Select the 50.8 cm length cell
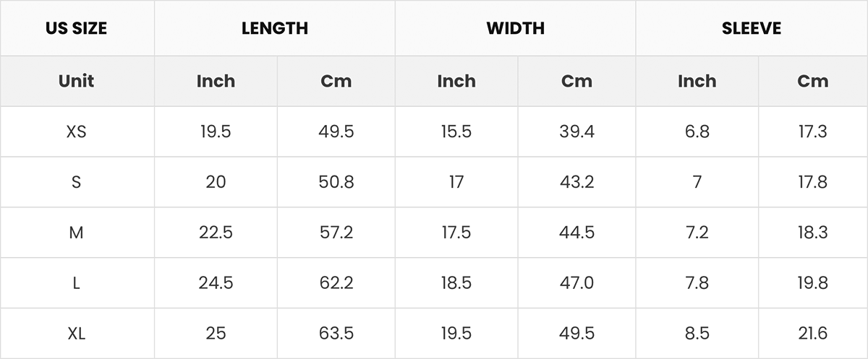868x359 pixels. (336, 182)
